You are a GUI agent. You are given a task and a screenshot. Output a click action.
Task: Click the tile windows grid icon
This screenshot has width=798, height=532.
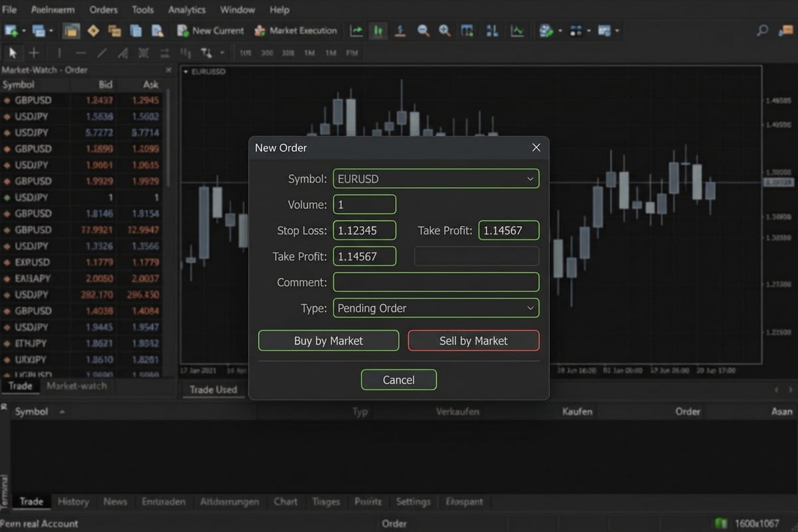coord(467,31)
